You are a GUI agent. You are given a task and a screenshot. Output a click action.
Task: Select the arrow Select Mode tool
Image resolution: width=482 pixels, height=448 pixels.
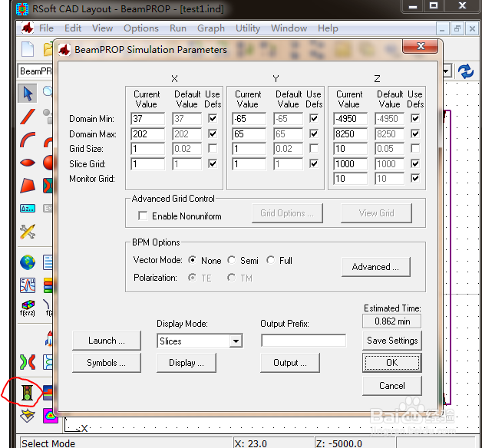pos(28,94)
